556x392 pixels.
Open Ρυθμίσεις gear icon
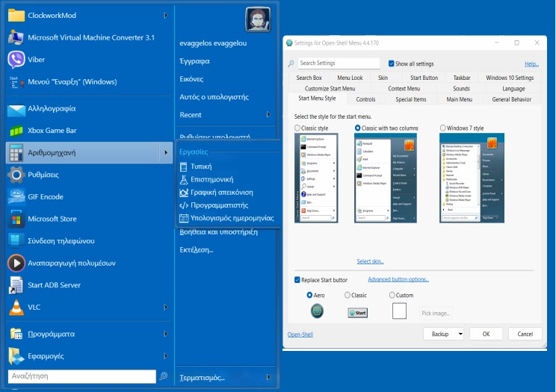click(16, 175)
